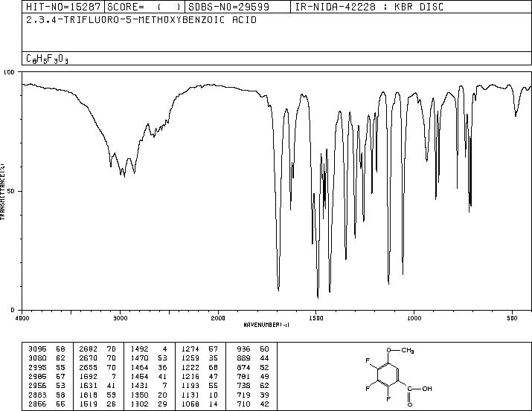Screen dimensions: 532x411
Task: Select the 1131 peak entry in table
Action: pos(199,395)
